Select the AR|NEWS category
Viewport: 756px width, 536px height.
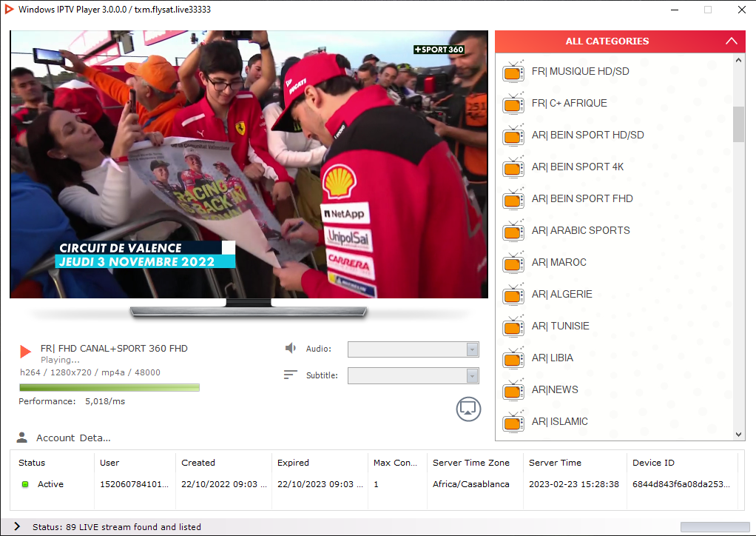pos(555,390)
